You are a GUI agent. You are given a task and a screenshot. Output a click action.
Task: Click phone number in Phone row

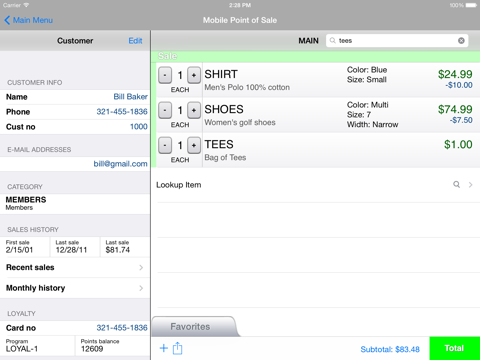(122, 112)
